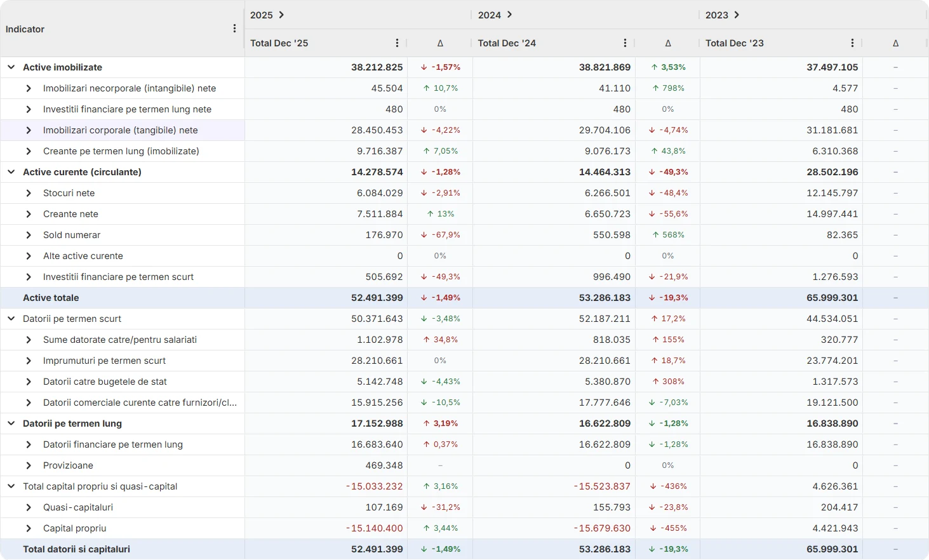Click the 2025 Creante value 9.716.387
Viewport: 929px width, 560px height.
point(380,151)
